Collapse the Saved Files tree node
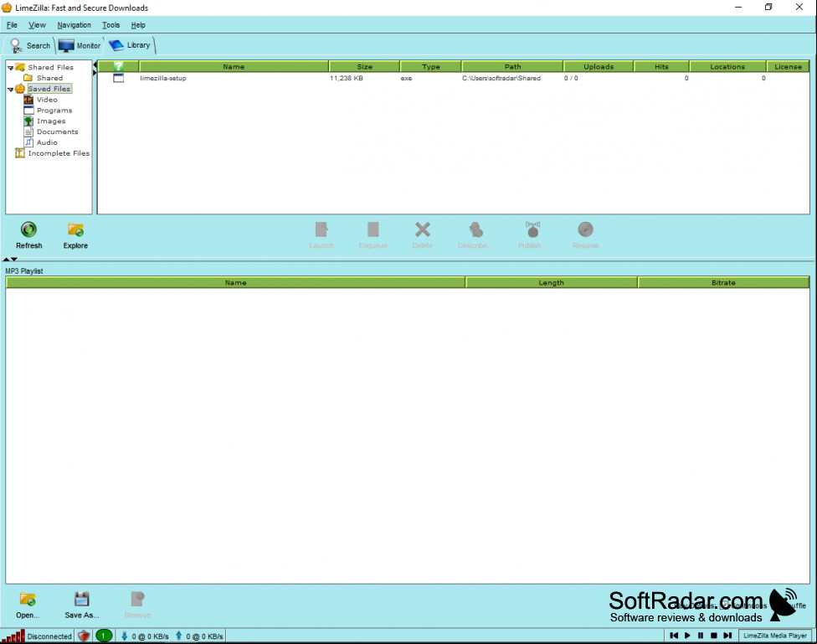The width and height of the screenshot is (817, 644). point(10,89)
